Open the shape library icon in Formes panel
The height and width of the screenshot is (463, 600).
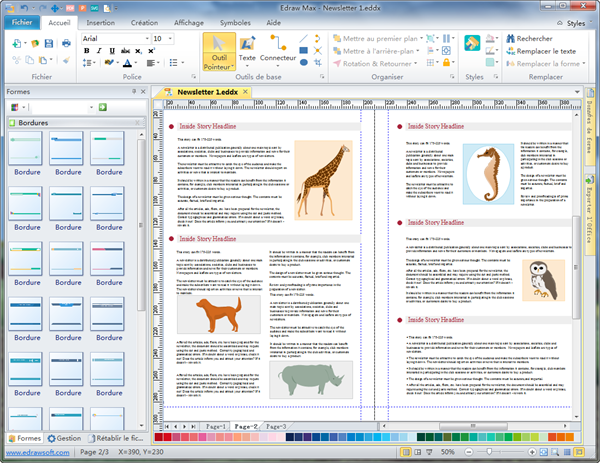tap(16, 106)
